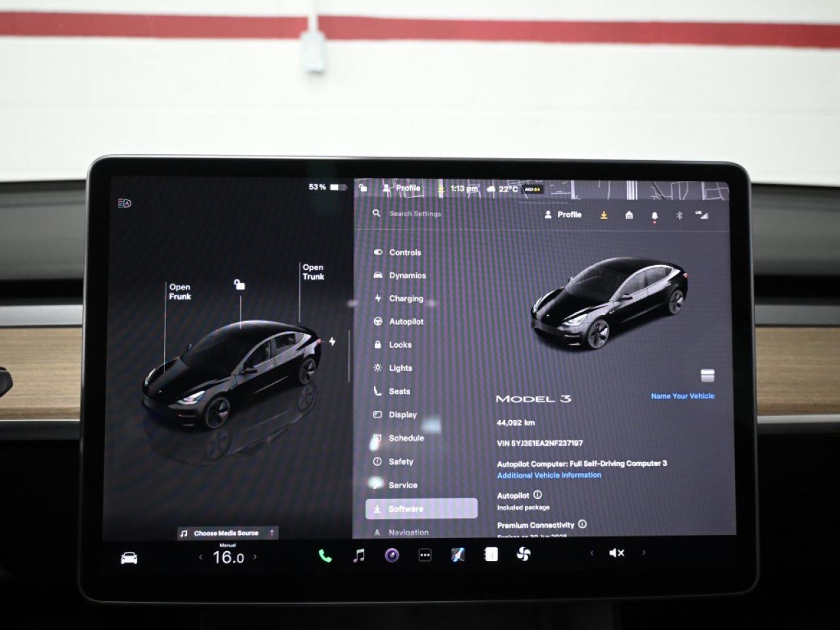Tap the 22°C outside temperature

tap(508, 189)
